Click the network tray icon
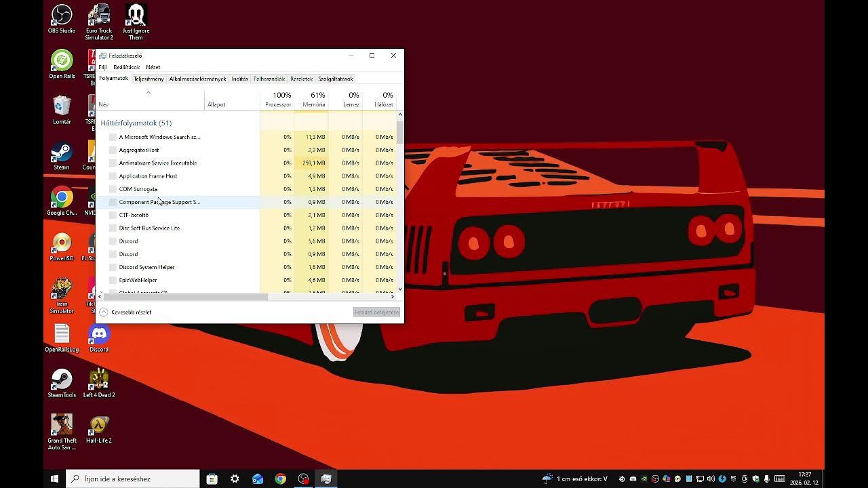 coord(700,479)
